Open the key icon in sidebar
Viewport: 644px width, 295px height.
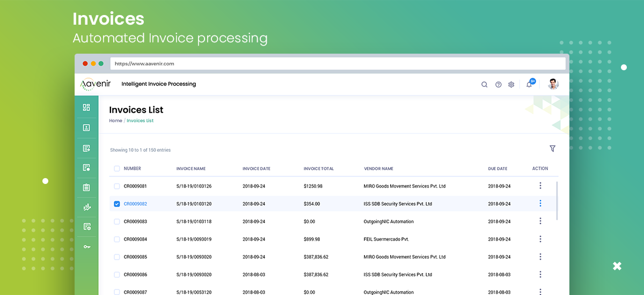(86, 247)
